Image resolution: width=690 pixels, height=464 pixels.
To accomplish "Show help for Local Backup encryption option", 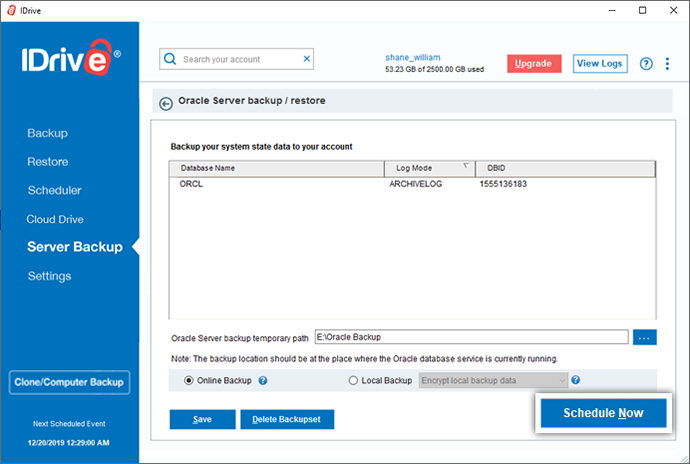I will pyautogui.click(x=576, y=380).
